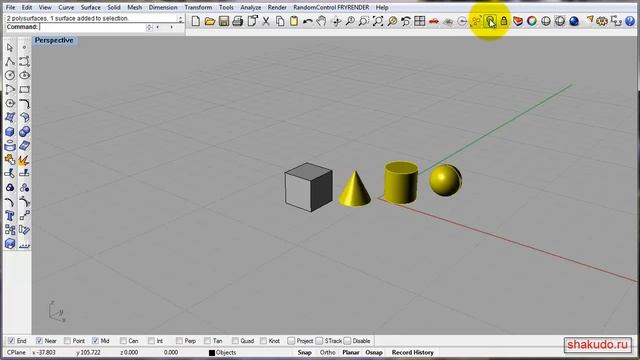Select the Fillet Curves tool

(24, 104)
